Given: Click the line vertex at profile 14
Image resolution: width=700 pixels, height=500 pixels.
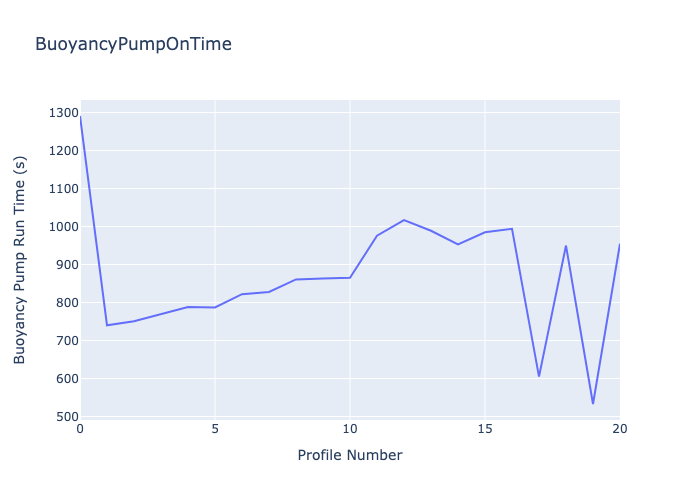Looking at the screenshot, I should pos(458,244).
